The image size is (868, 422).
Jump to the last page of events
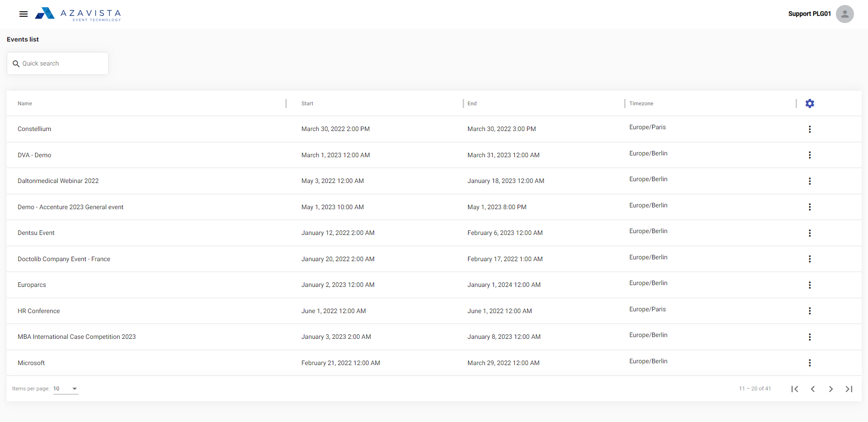(x=849, y=389)
